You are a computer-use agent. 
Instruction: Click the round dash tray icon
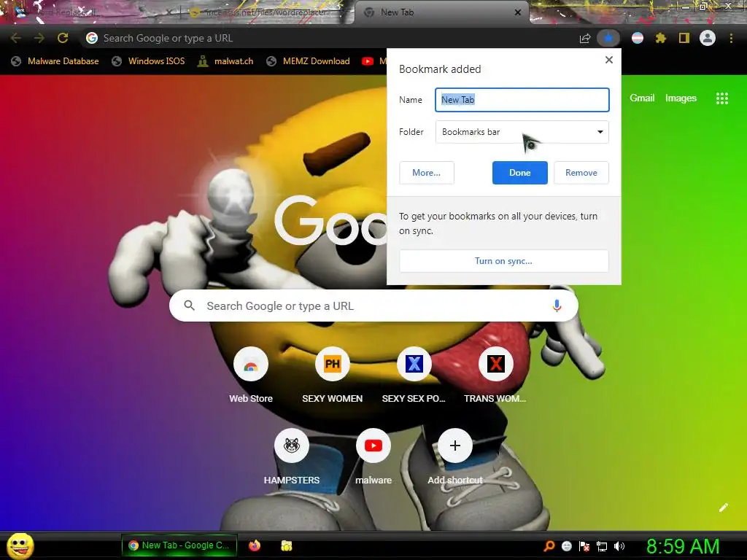tap(566, 546)
